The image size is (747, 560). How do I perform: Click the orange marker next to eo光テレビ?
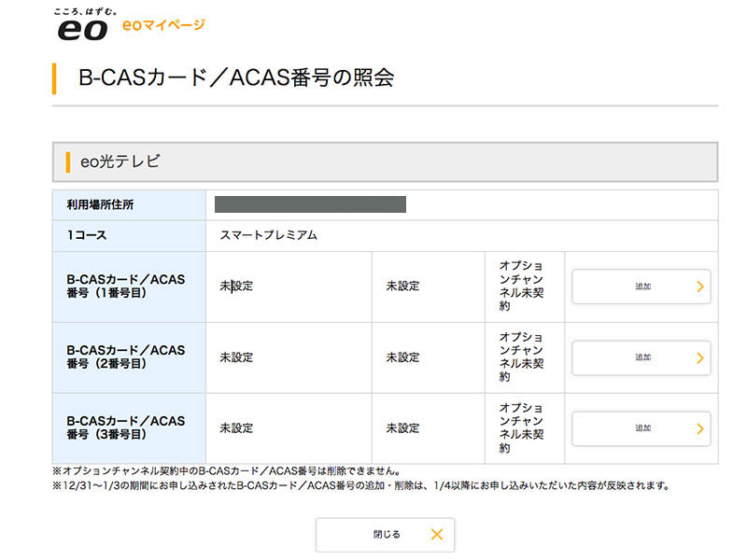point(67,161)
